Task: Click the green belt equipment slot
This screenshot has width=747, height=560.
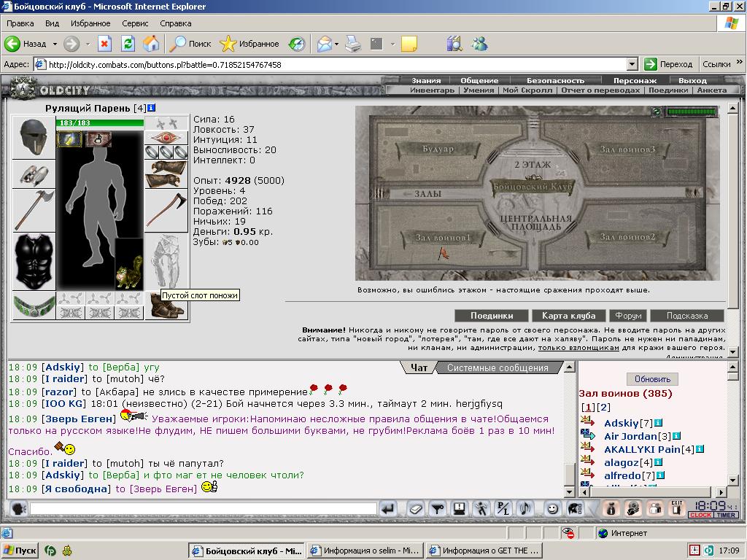Action: [x=34, y=306]
